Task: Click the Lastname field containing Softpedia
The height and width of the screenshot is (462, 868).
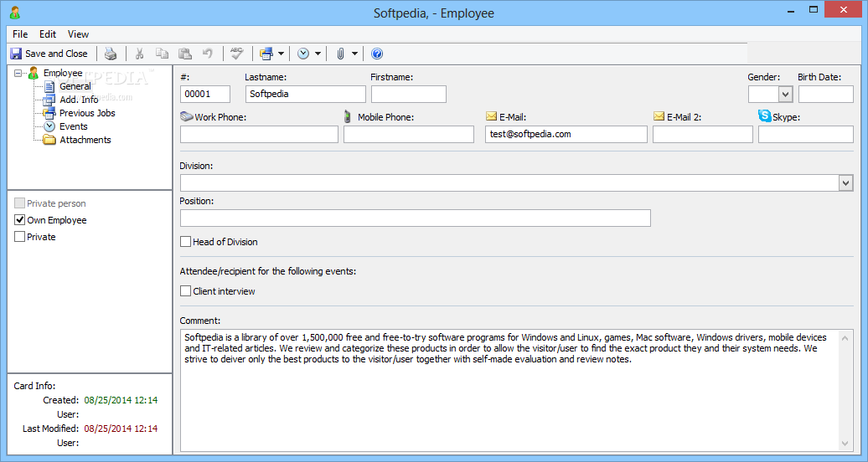Action: point(306,94)
